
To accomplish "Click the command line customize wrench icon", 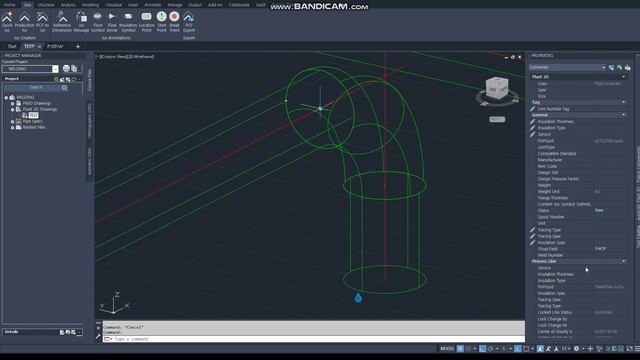I will click(x=98, y=337).
